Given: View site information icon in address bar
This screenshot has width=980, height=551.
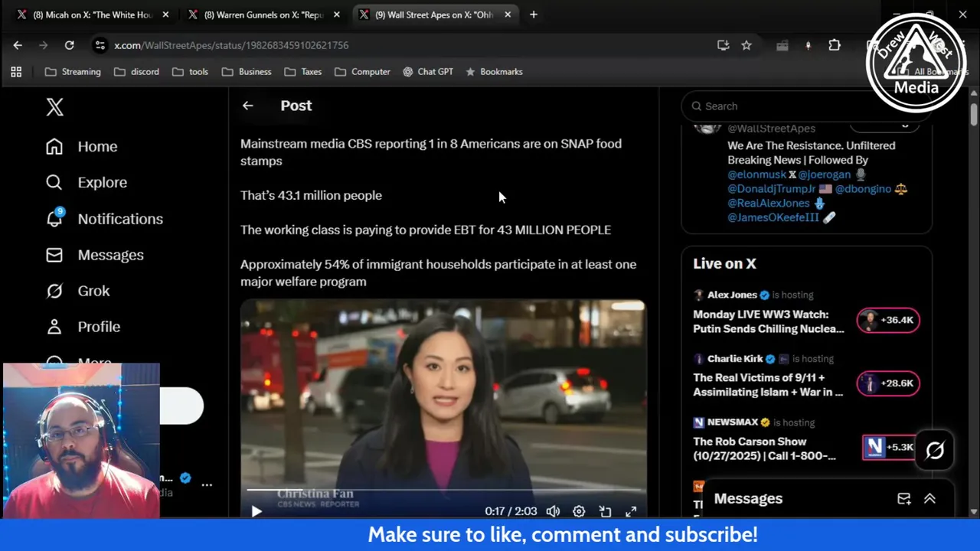Looking at the screenshot, I should pyautogui.click(x=100, y=45).
